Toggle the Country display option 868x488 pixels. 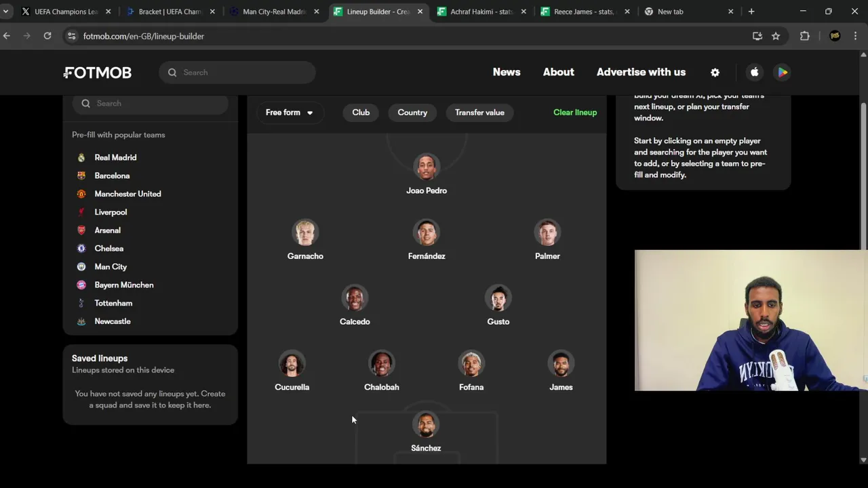[412, 113]
